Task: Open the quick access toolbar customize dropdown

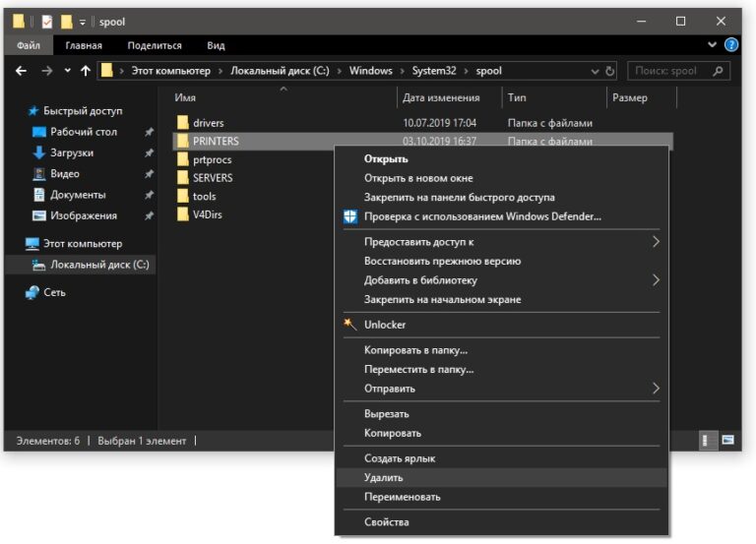Action: coord(83,23)
